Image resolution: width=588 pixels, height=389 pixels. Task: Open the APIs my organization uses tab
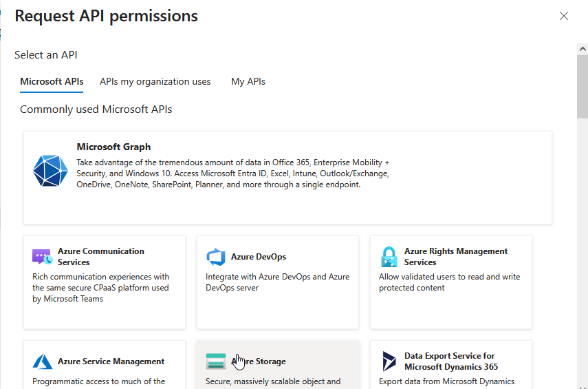coord(155,81)
